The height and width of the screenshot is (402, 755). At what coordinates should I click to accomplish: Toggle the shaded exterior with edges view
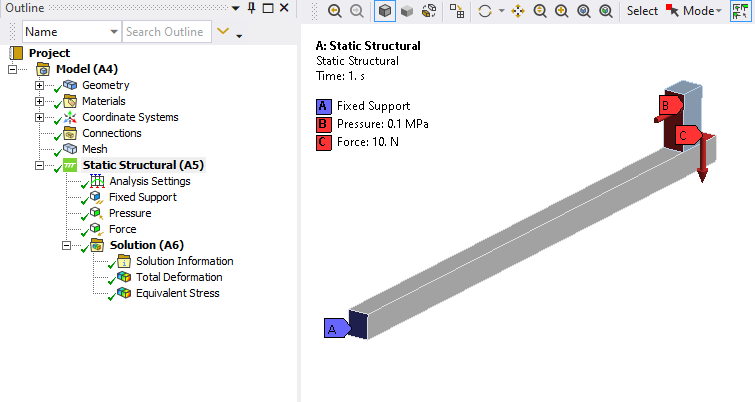pos(385,11)
